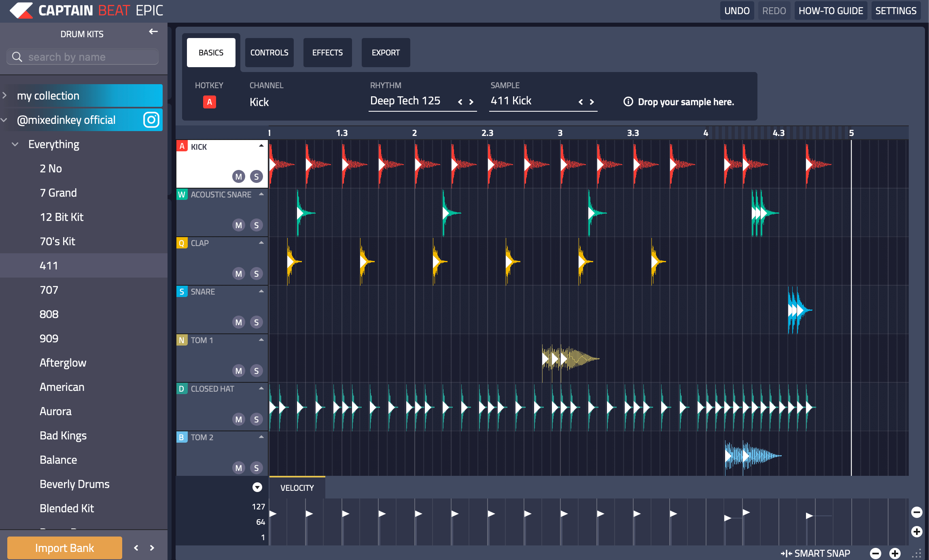The image size is (929, 560).
Task: Adjust lowered kick velocity marker near bar 4
Action: click(x=728, y=518)
